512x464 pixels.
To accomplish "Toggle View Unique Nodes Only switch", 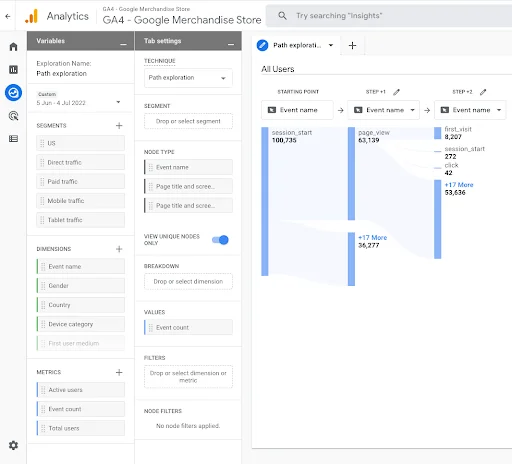I will [x=220, y=240].
